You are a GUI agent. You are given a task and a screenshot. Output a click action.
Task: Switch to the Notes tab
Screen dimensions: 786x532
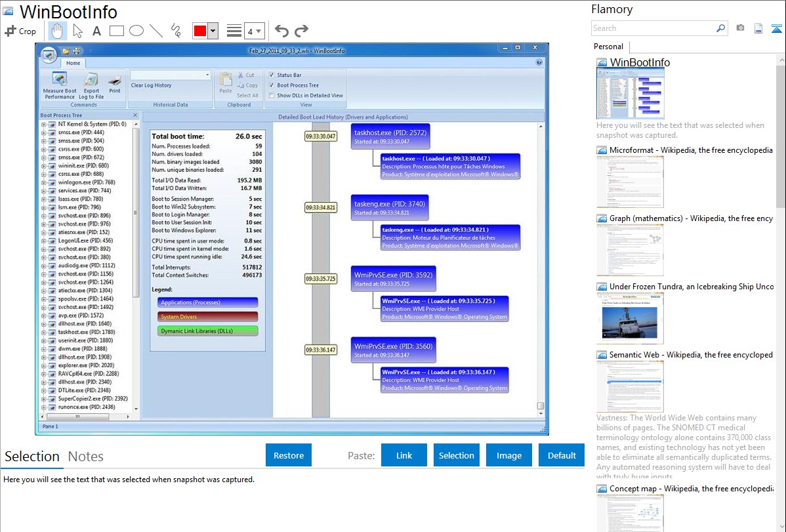pyautogui.click(x=85, y=457)
